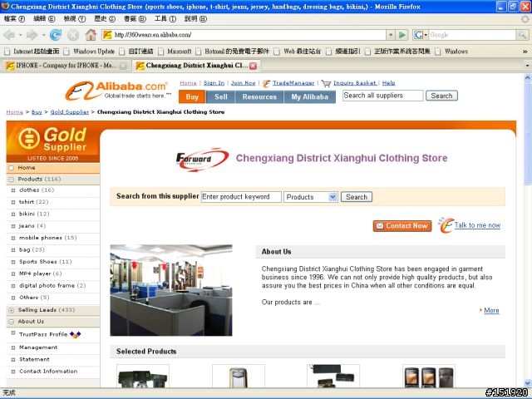Expand the Selling Leads section
Screen dimensions: 532x399
pos(11,310)
